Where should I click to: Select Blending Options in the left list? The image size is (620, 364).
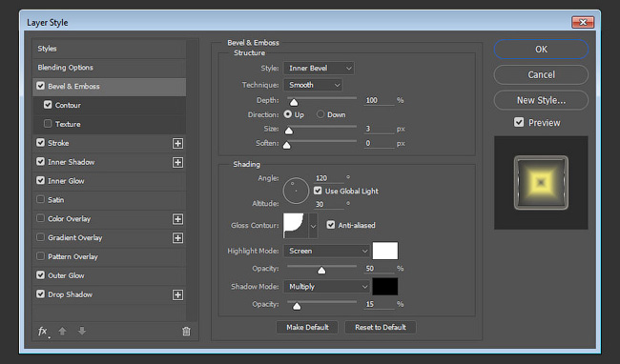tap(109, 68)
